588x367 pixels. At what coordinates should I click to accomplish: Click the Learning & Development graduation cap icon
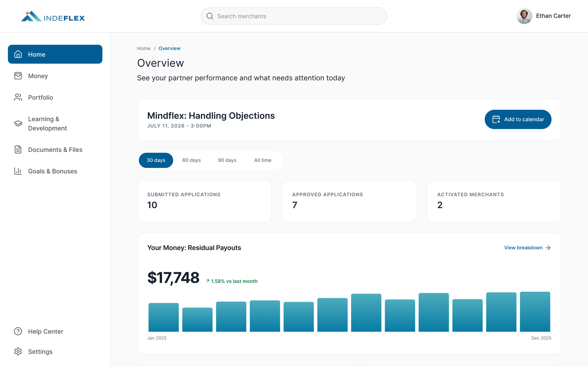[x=18, y=123]
